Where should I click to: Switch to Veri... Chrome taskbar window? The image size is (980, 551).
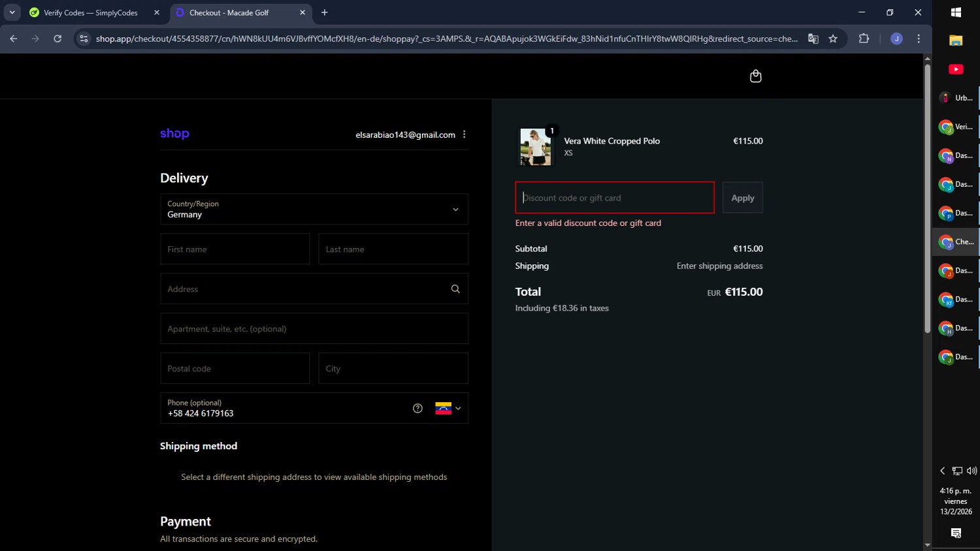(x=956, y=127)
